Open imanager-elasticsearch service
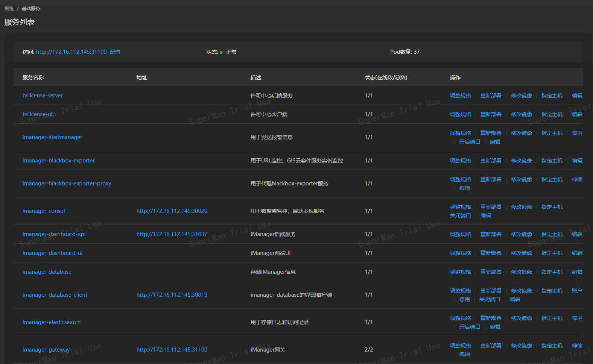The width and height of the screenshot is (593, 364). [x=52, y=322]
